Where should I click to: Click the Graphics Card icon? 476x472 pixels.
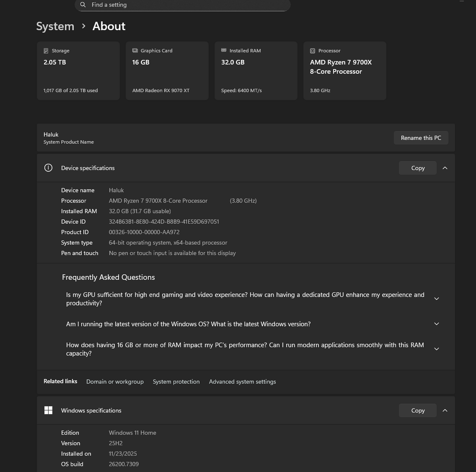[x=135, y=51]
